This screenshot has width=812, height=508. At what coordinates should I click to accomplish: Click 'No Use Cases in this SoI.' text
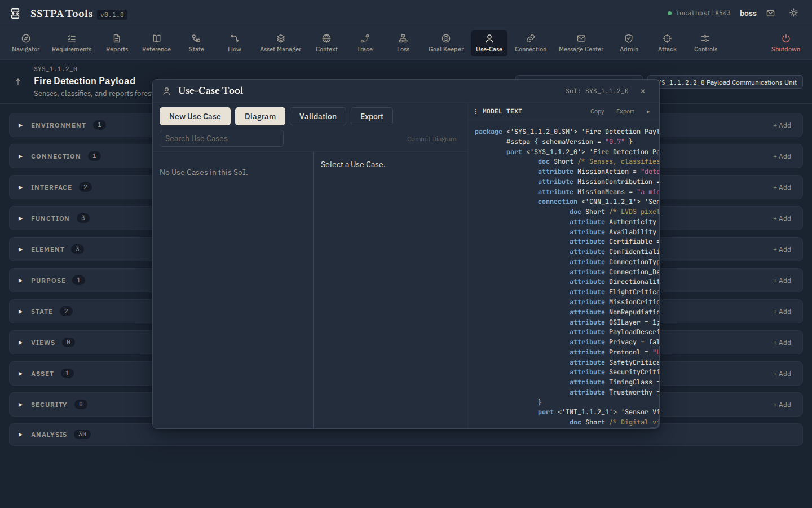click(x=204, y=172)
